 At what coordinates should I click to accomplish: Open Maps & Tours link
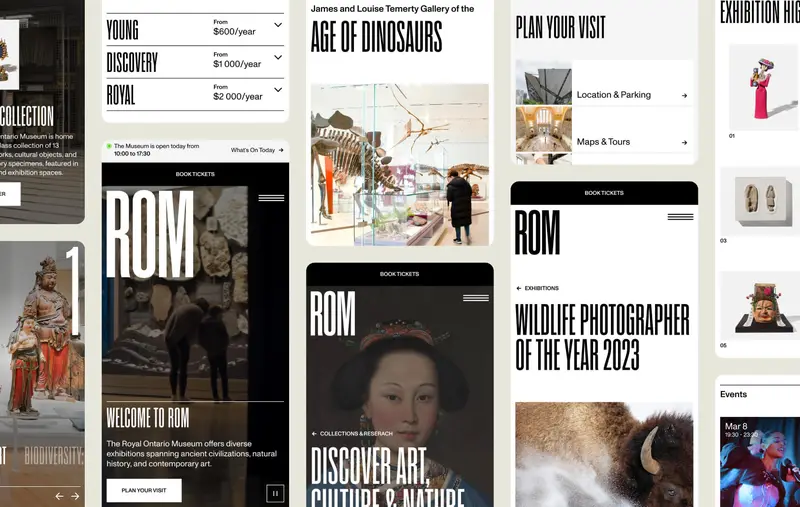point(603,142)
